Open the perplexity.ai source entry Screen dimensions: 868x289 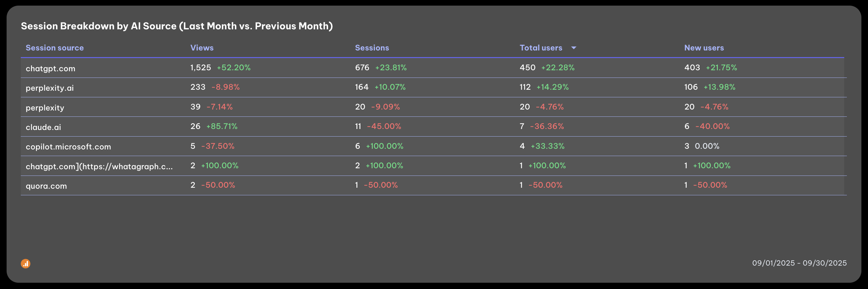point(49,87)
